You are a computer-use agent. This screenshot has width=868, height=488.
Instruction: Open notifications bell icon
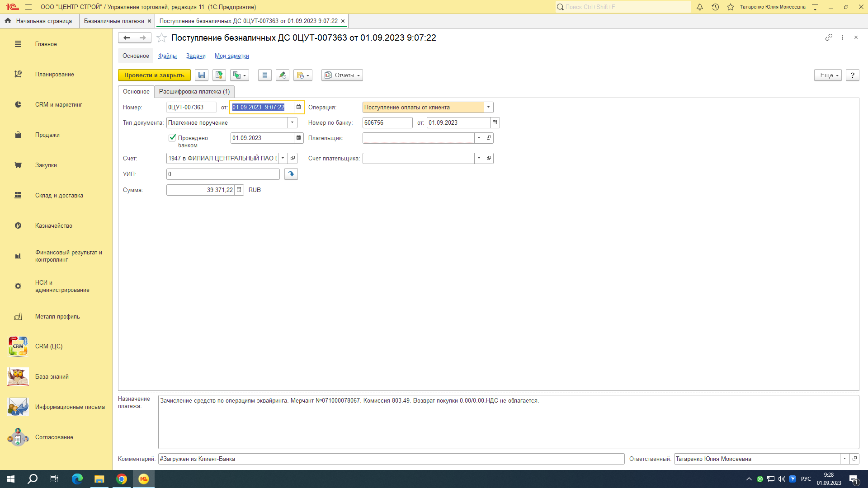click(x=700, y=7)
